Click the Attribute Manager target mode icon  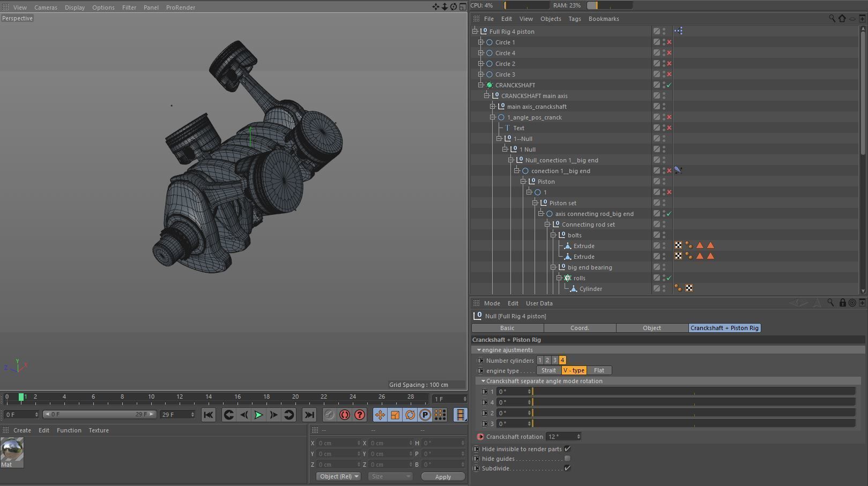point(852,303)
